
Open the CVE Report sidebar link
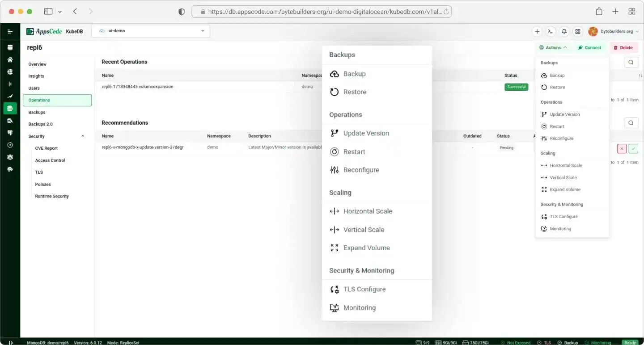pyautogui.click(x=47, y=148)
